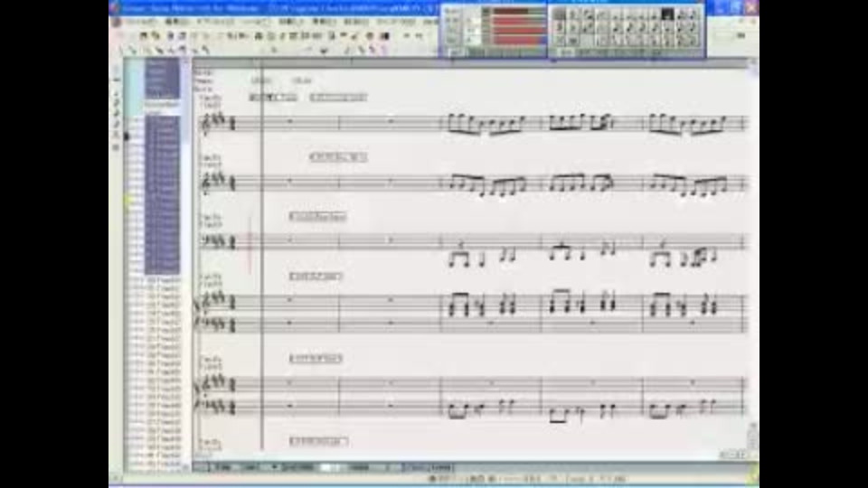
Task: Click the black marker in track list's left column
Action: (x=127, y=136)
